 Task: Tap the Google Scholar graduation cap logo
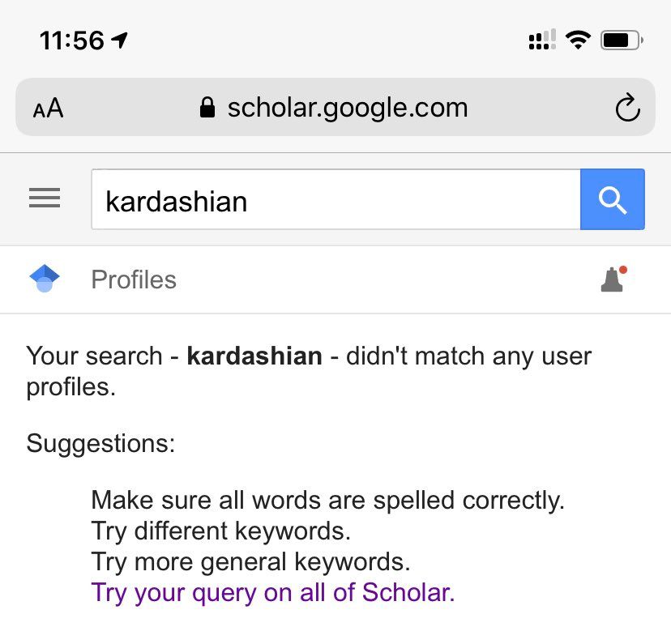pyautogui.click(x=45, y=279)
